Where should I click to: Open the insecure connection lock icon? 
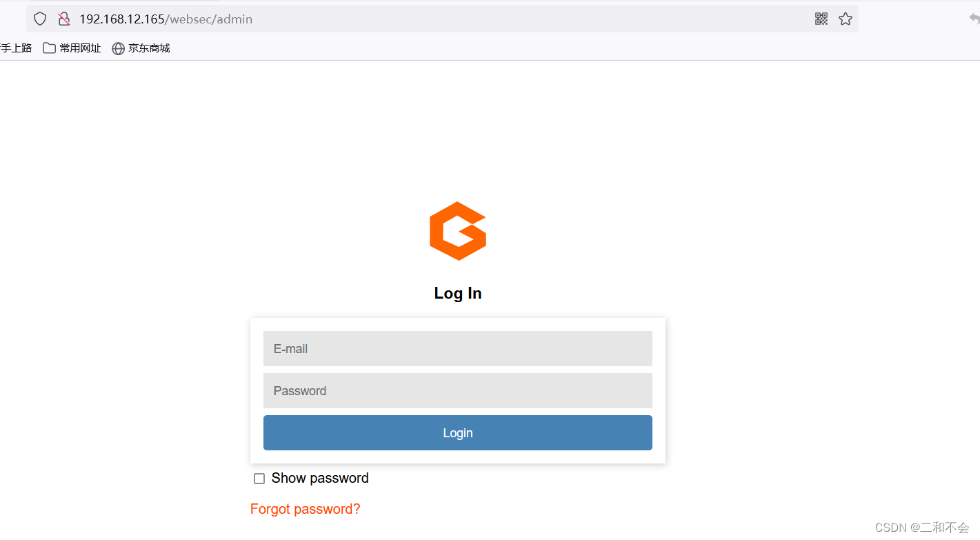(64, 19)
